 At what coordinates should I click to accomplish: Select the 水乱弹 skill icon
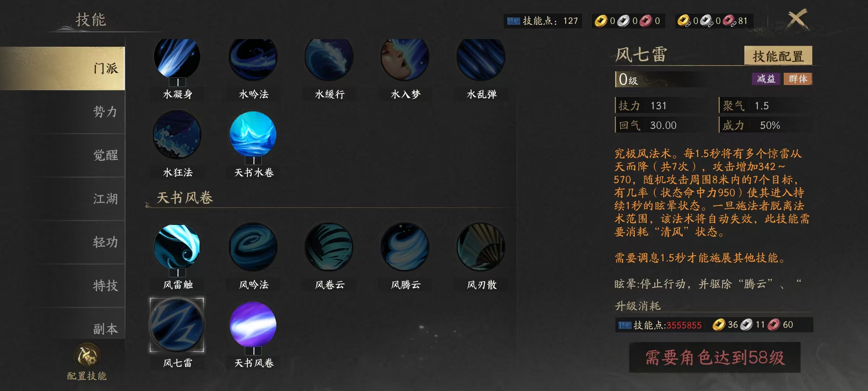pyautogui.click(x=481, y=58)
